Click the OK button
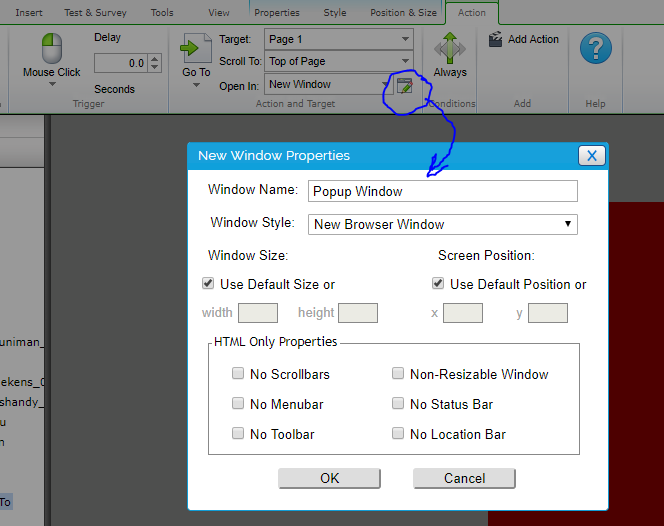The image size is (664, 526). tap(329, 478)
